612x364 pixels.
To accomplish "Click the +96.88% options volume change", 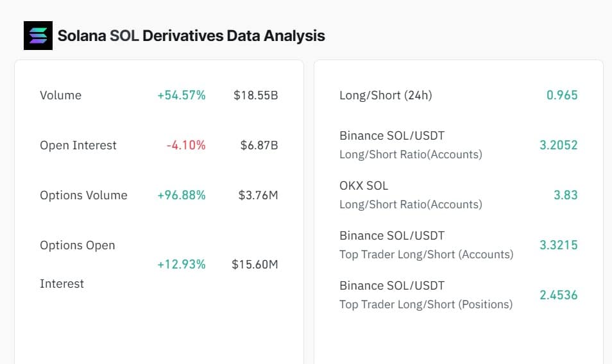I will point(182,195).
